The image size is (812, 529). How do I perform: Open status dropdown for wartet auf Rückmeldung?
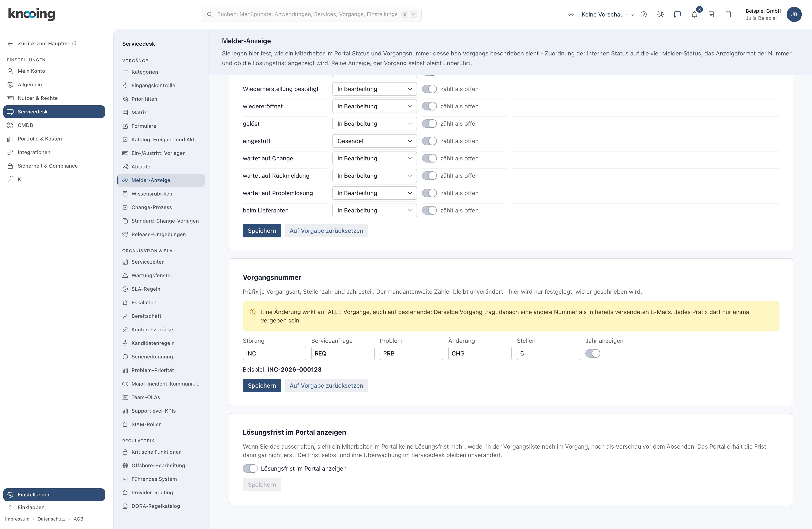(x=374, y=176)
